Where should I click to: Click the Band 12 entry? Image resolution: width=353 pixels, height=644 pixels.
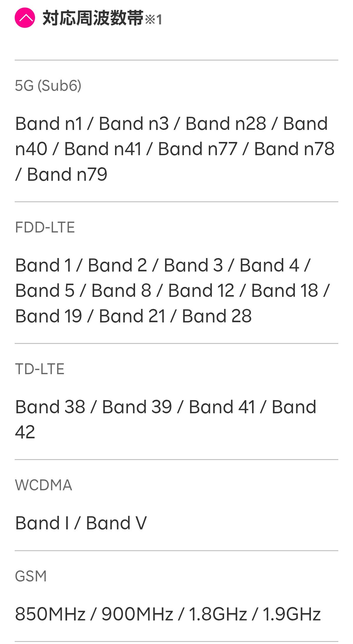(201, 291)
